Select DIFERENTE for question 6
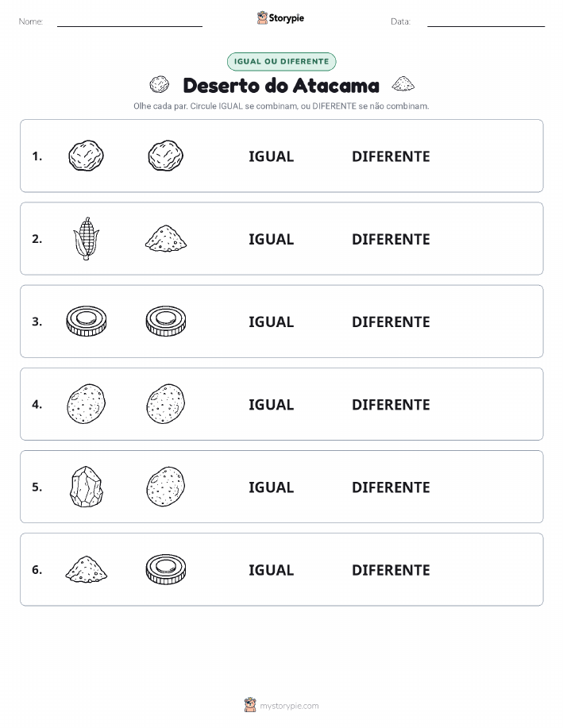 click(x=391, y=570)
